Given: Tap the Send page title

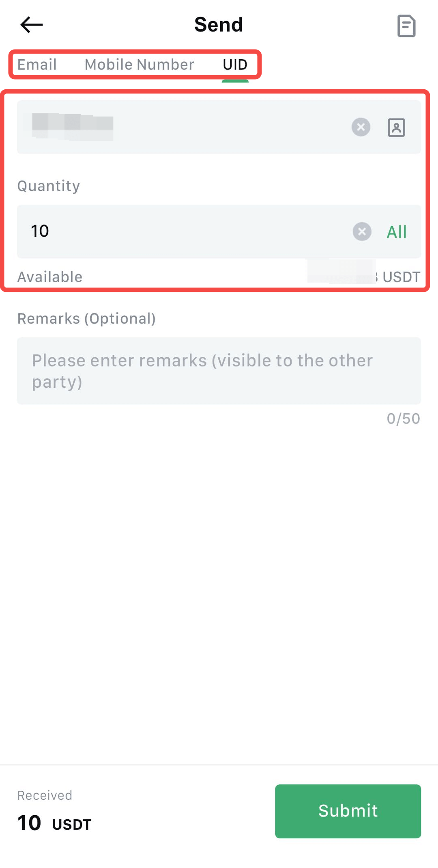Looking at the screenshot, I should click(x=218, y=25).
